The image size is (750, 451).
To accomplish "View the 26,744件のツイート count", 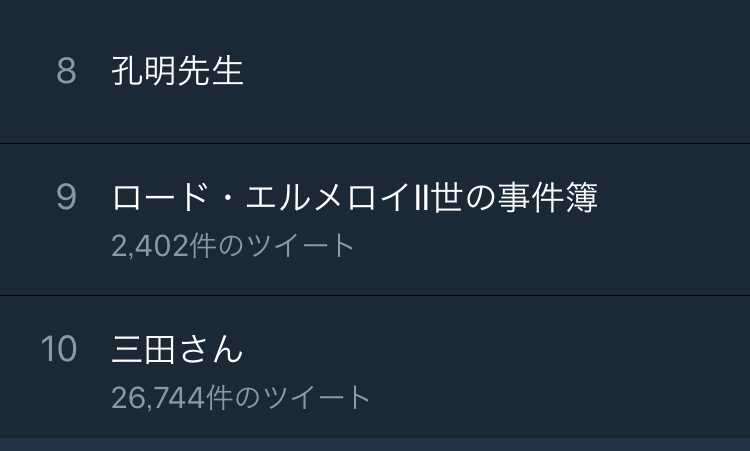I will click(241, 397).
